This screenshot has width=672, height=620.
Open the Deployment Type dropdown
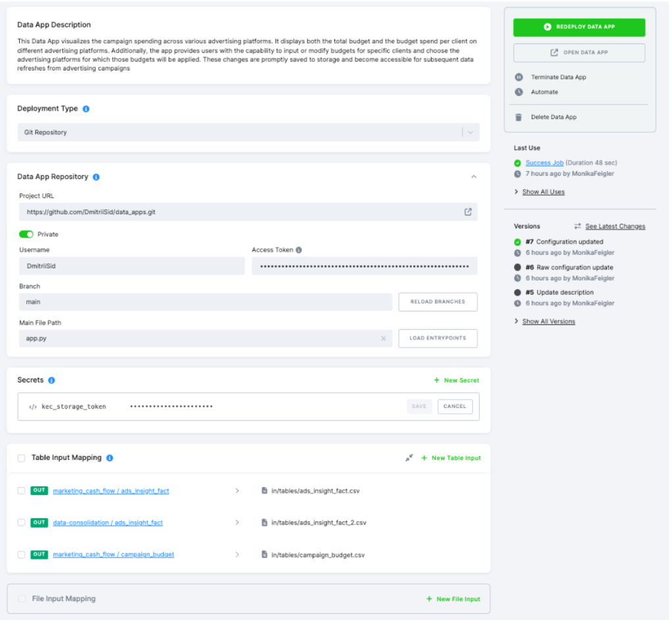tap(470, 132)
